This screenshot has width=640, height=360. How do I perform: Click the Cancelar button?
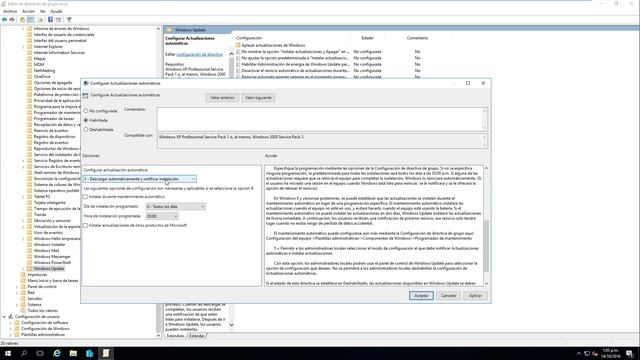click(x=449, y=296)
